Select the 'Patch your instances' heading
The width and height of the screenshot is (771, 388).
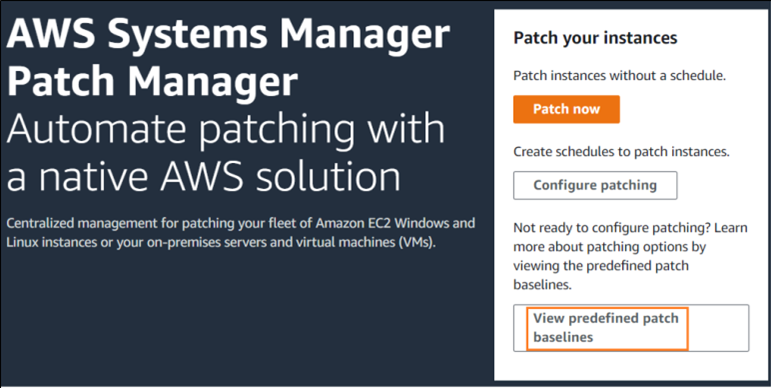(595, 38)
